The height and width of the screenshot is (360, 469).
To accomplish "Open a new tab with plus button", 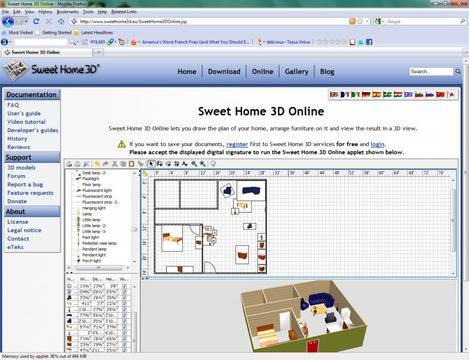I will pyautogui.click(x=98, y=52).
